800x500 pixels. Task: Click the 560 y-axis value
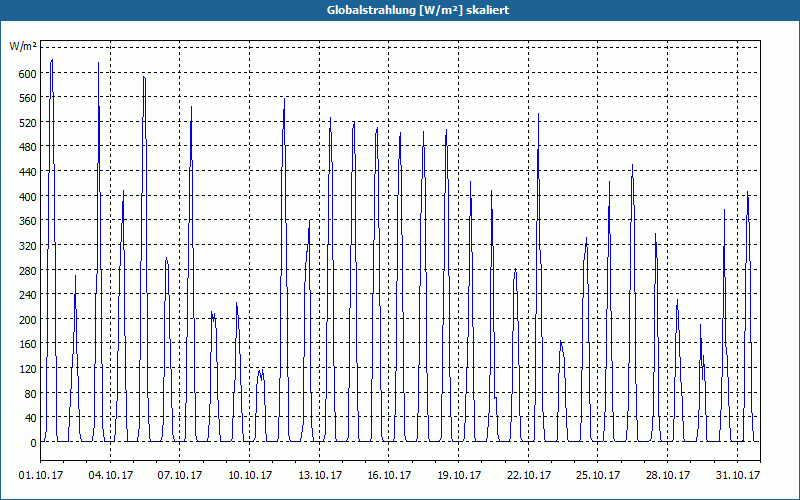coord(27,98)
